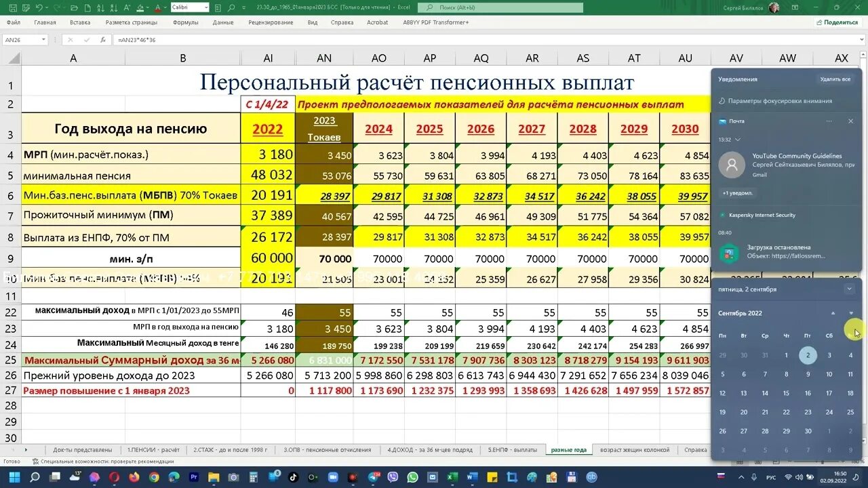Open Word from taskbar
Screen dimensions: 868x488
[473, 477]
